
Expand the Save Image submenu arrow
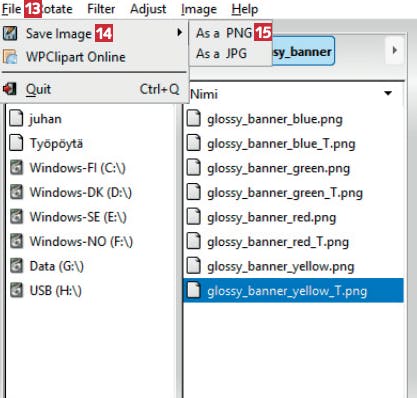(180, 33)
